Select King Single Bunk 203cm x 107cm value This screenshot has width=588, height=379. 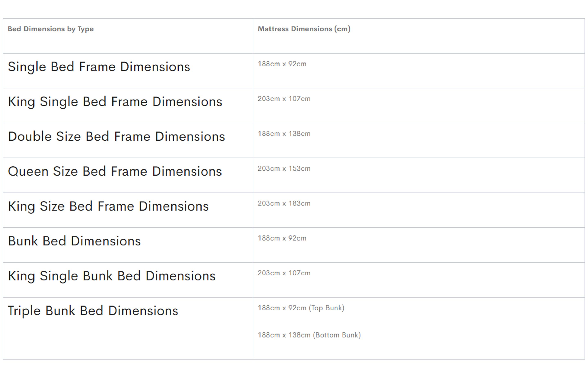pos(284,273)
